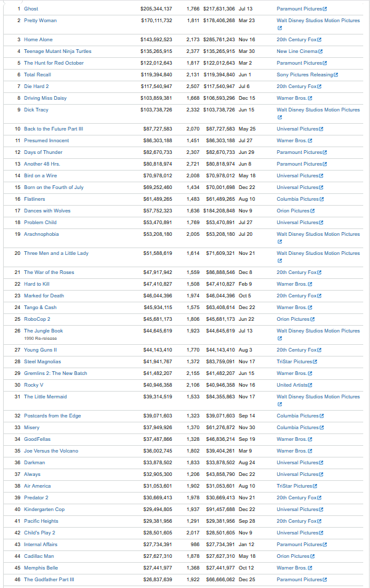Open Memphis Belle movie link
The image size is (370, 588).
click(41, 568)
